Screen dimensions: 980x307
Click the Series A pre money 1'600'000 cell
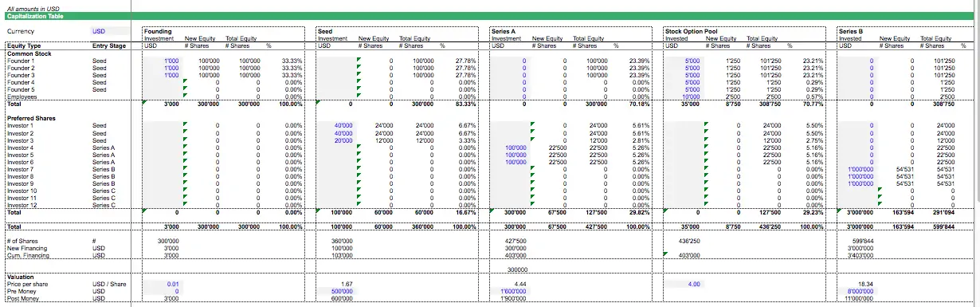510,291
